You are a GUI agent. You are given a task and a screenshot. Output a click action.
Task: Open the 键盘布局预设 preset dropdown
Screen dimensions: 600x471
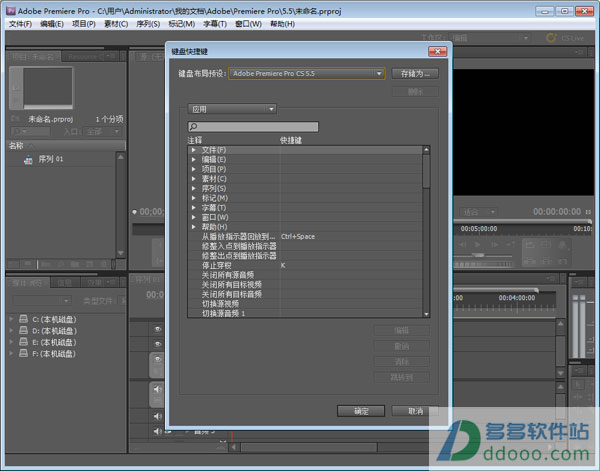[x=307, y=73]
